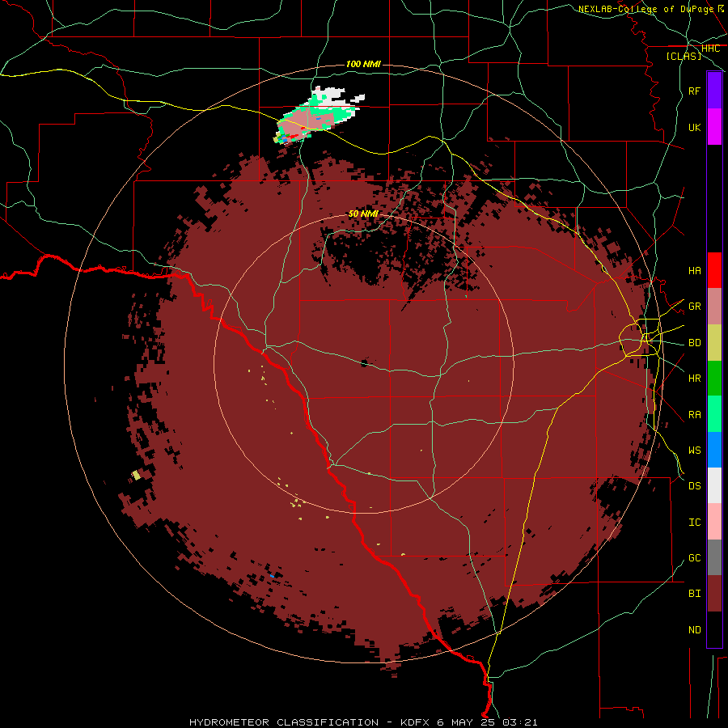
Task: Select the red HA hail swatch
Action: click(x=714, y=270)
